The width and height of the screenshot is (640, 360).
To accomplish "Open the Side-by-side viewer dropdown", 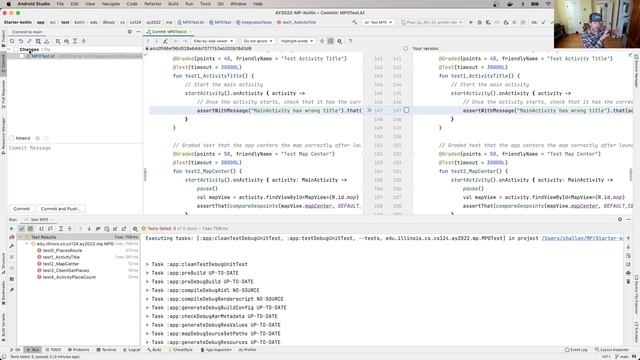I will 213,41.
